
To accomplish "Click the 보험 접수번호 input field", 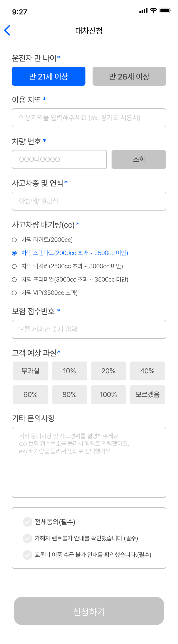I will [x=89, y=329].
